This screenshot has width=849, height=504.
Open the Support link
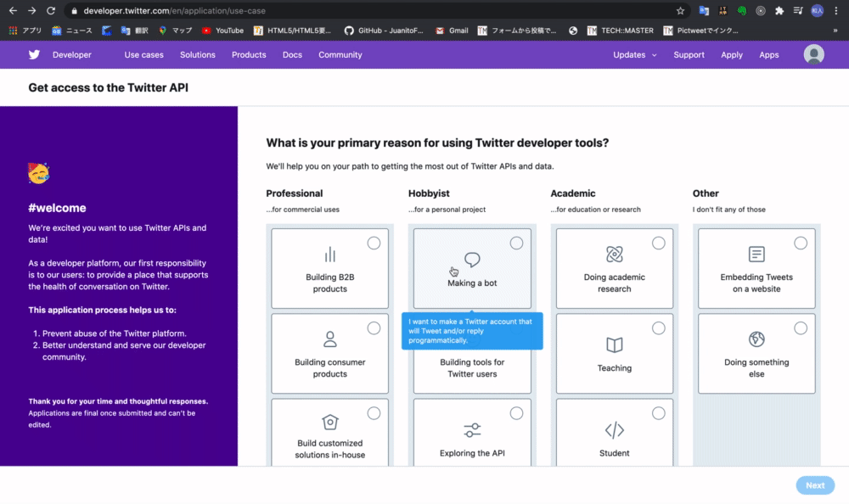tap(689, 54)
